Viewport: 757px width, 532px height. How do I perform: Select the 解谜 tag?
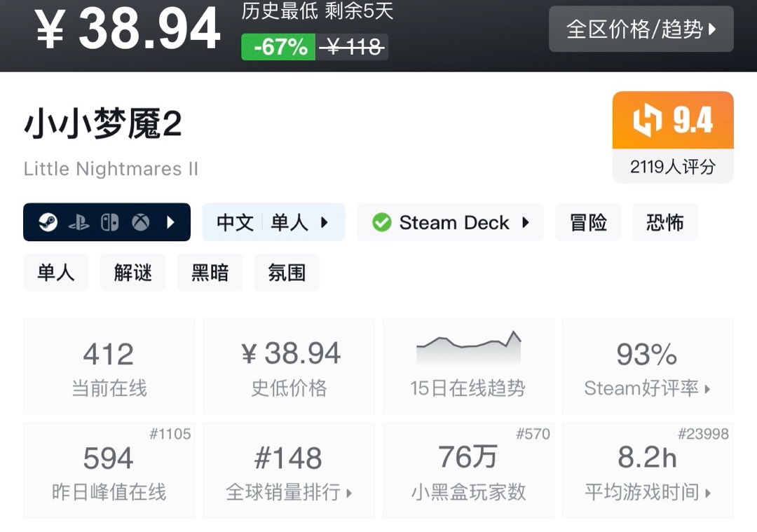click(132, 272)
